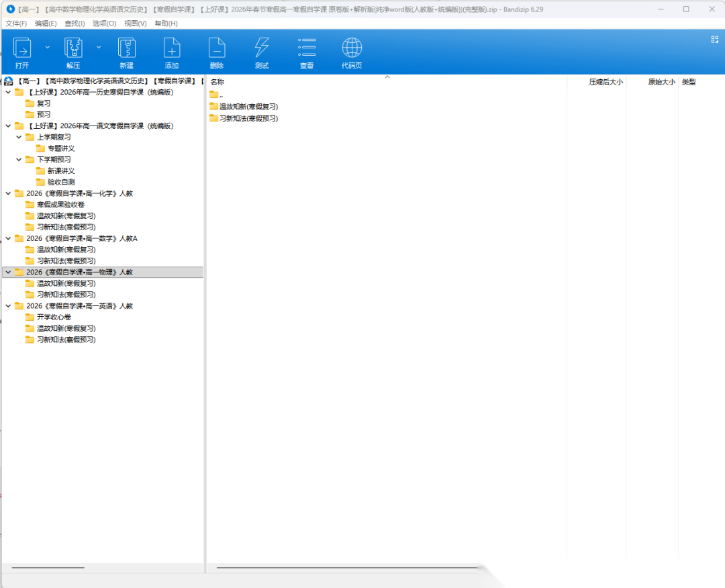Open the dropdown arrow beside 打开

point(47,47)
